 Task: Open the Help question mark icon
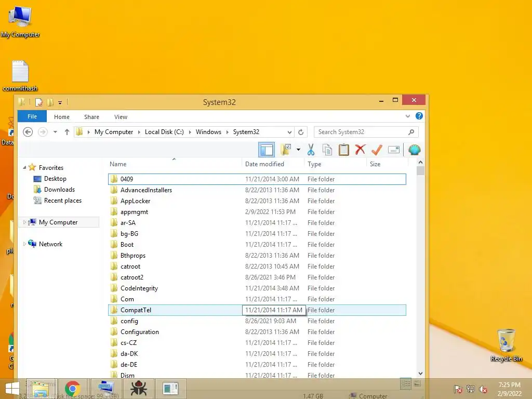click(x=419, y=116)
